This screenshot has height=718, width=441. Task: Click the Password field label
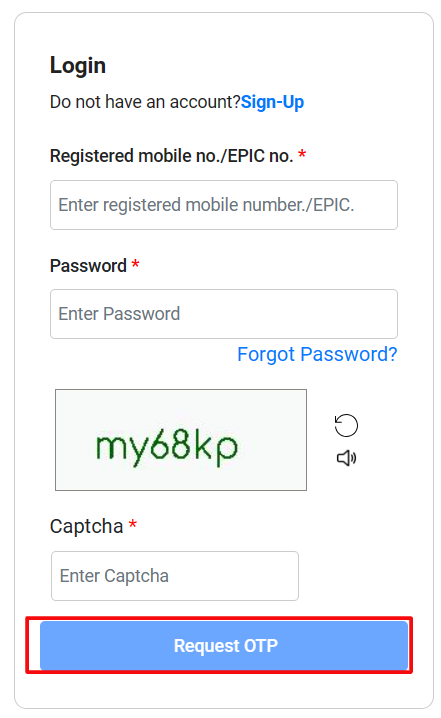88,266
